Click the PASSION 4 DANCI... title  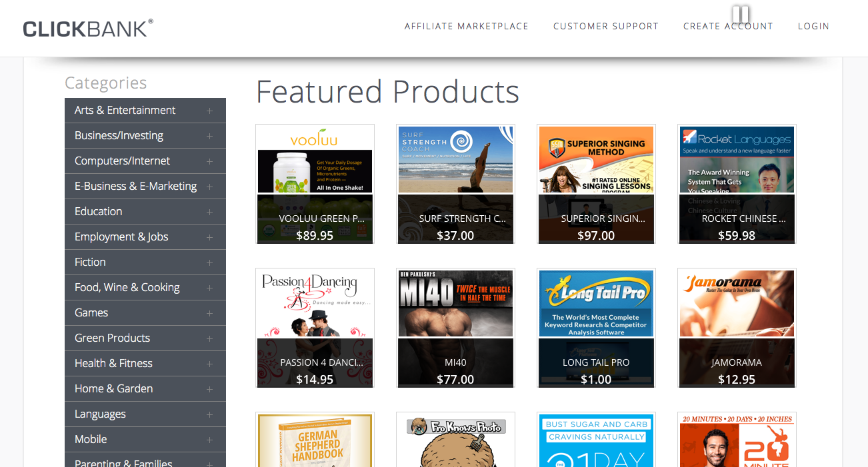[322, 362]
